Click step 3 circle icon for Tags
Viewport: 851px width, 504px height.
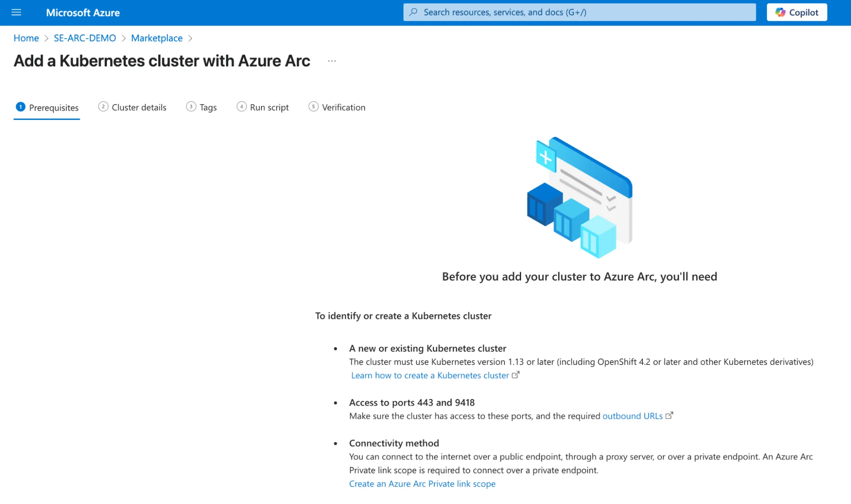point(191,107)
